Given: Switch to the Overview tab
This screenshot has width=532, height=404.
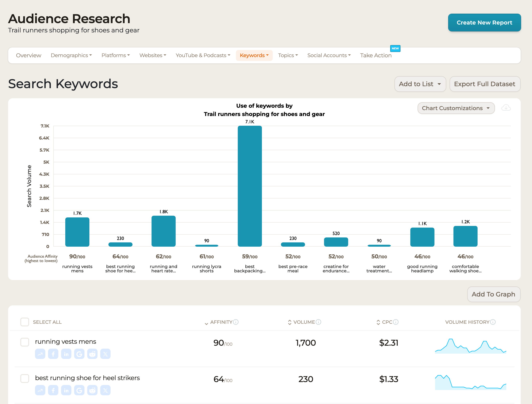Looking at the screenshot, I should click(x=28, y=55).
